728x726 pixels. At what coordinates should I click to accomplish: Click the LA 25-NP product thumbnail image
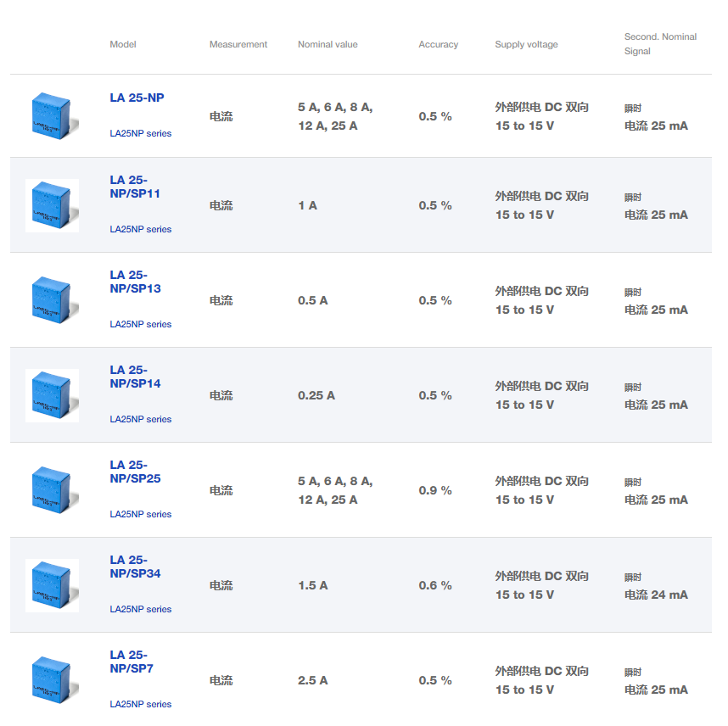click(x=52, y=115)
